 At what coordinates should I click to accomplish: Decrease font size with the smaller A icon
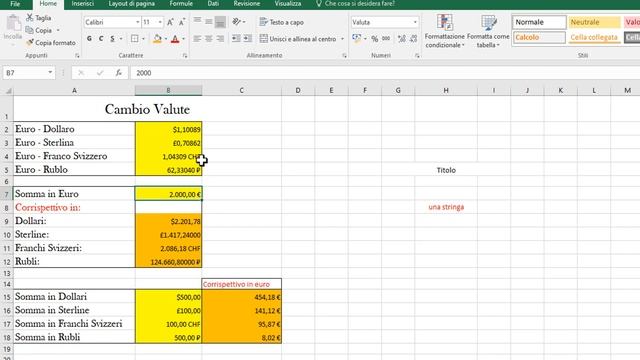(x=182, y=22)
